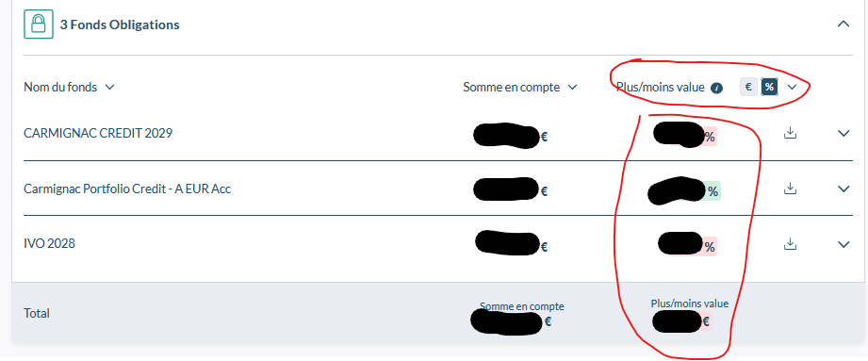Switch Plus/moins value display to euros
868x361 pixels.
coord(748,87)
